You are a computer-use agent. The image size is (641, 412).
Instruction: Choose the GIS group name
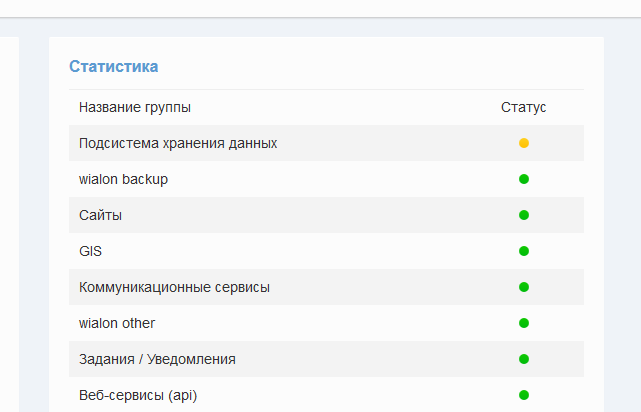pyautogui.click(x=90, y=251)
